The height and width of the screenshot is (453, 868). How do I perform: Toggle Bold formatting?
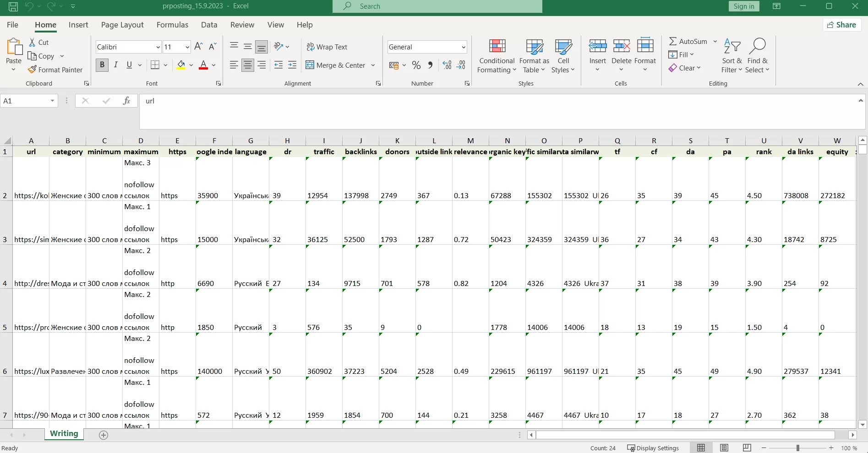(102, 65)
